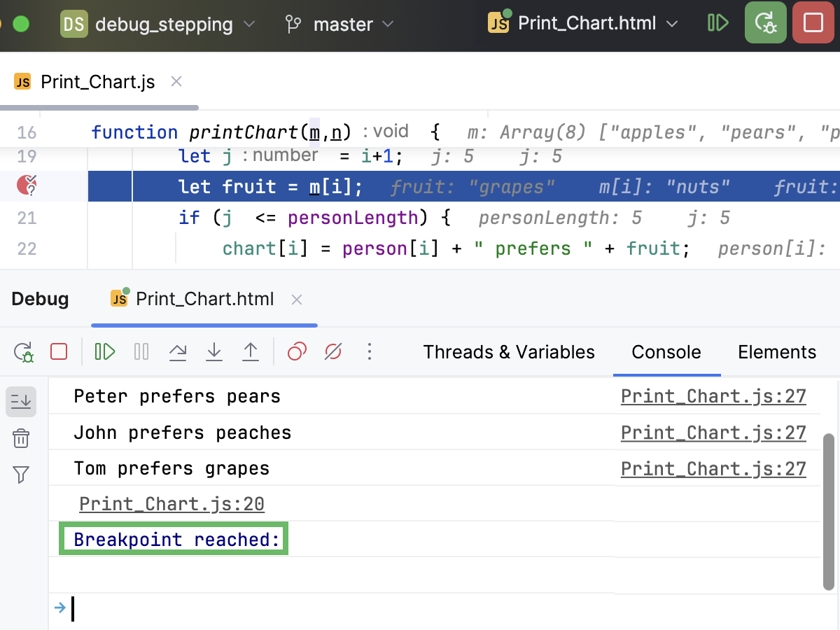
Task: Toggle scroll to end in console
Action: point(21,401)
